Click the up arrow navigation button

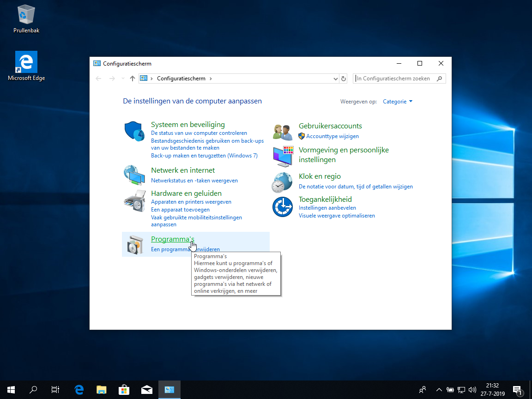133,79
